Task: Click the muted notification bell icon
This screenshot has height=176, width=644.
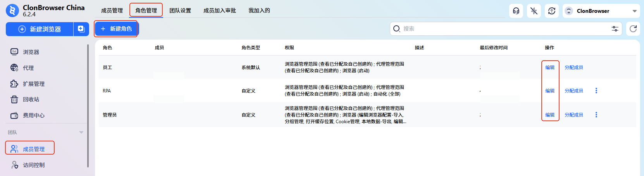Action: click(x=534, y=11)
